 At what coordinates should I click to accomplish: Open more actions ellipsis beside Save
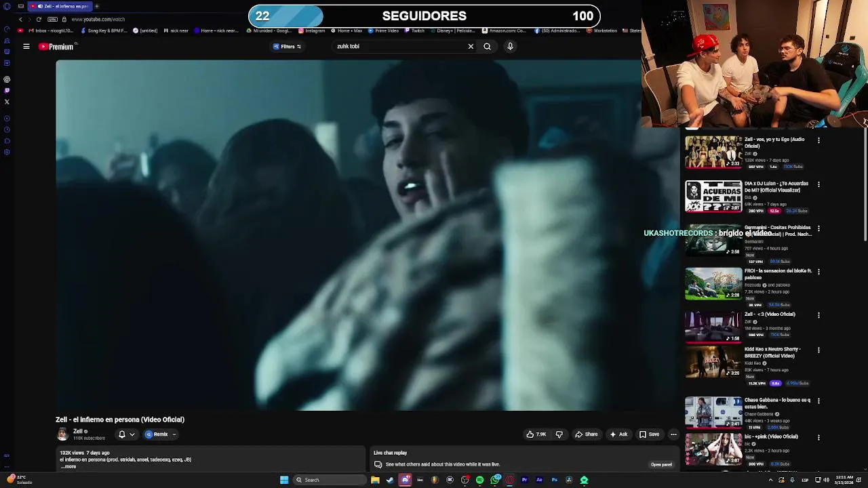(673, 434)
